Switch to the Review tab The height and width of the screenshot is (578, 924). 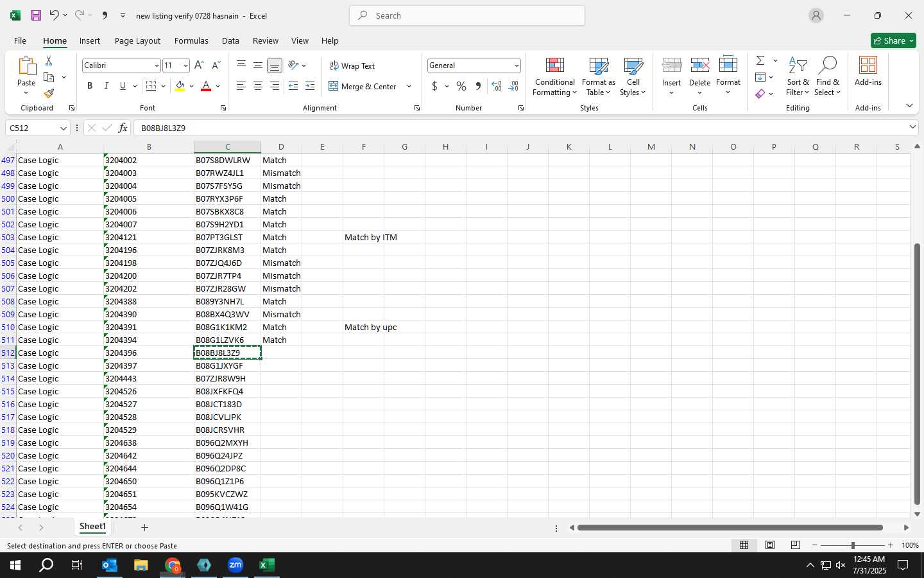266,40
